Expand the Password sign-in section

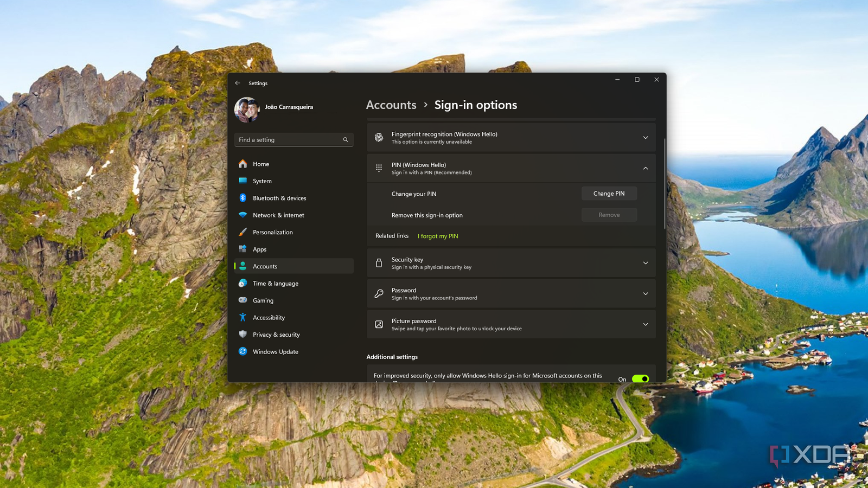tap(645, 293)
